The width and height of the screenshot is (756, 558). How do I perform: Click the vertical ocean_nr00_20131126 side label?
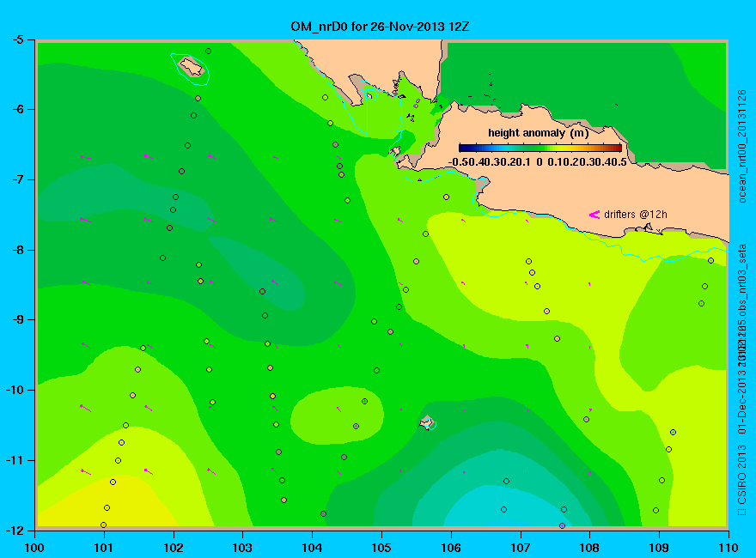[742, 146]
